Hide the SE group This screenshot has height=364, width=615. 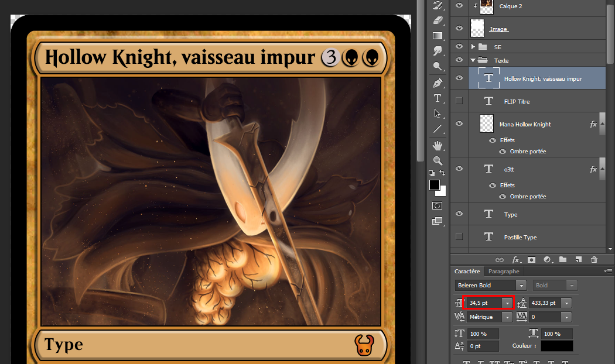pos(459,46)
